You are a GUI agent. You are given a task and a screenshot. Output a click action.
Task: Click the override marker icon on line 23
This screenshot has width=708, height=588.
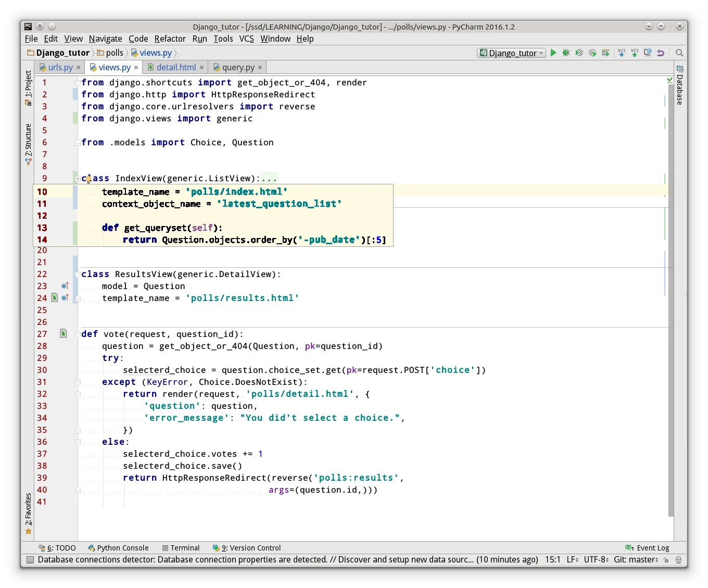65,286
